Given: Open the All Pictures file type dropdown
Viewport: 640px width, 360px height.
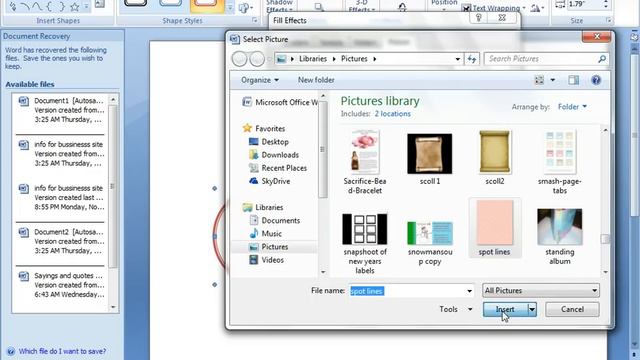Looking at the screenshot, I should [x=541, y=291].
